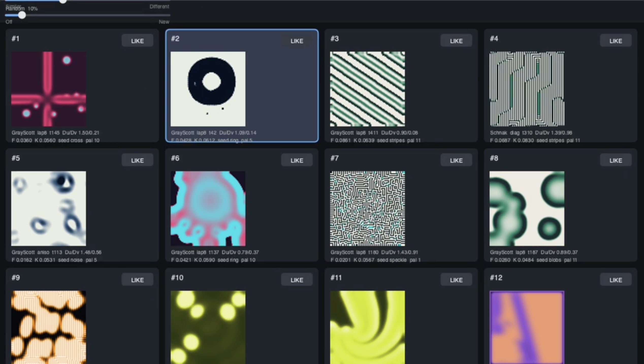Click the '#12' card number label
This screenshot has height=364, width=644.
496,278
